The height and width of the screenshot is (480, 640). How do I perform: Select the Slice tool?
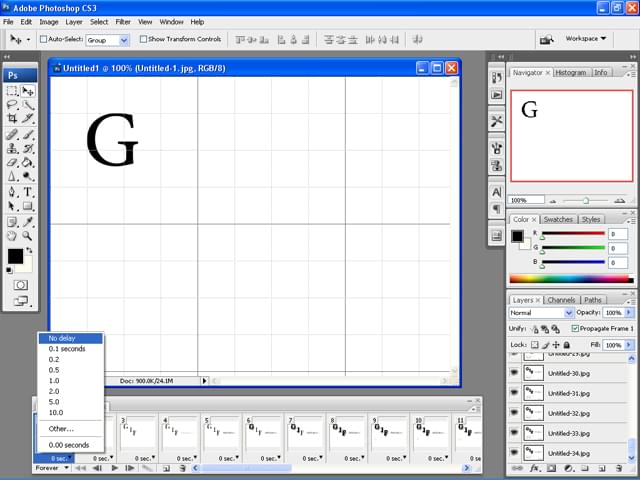[28, 118]
